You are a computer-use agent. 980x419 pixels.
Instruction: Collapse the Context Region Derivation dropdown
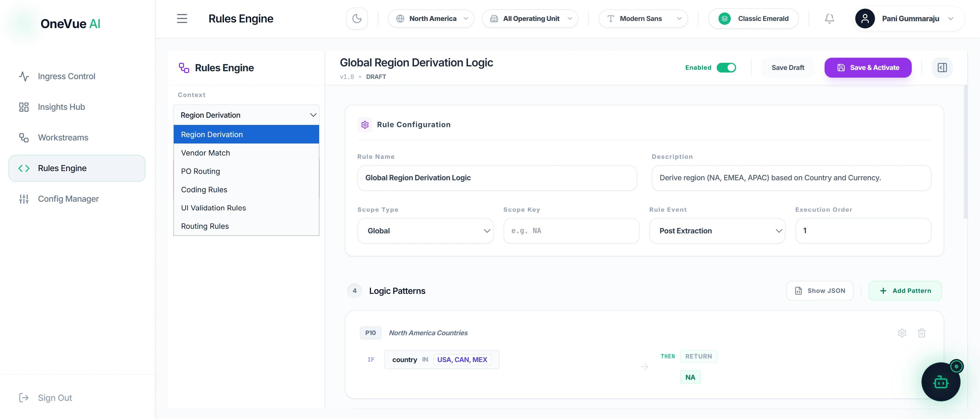[246, 115]
